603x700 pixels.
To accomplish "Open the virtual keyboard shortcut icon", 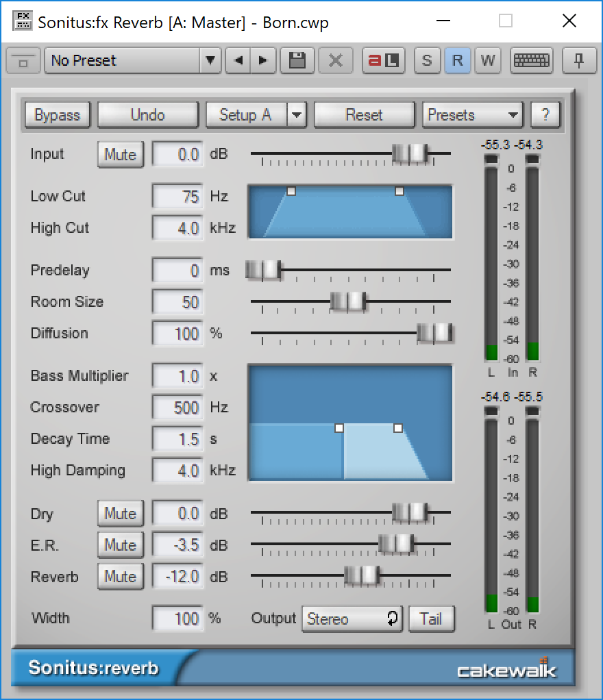I will point(531,60).
